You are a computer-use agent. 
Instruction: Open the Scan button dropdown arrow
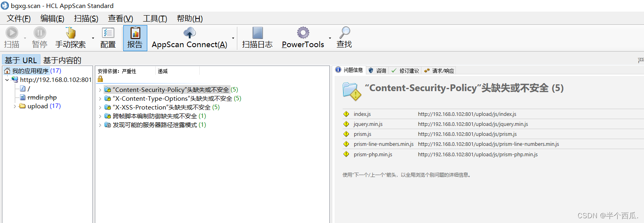pos(25,38)
